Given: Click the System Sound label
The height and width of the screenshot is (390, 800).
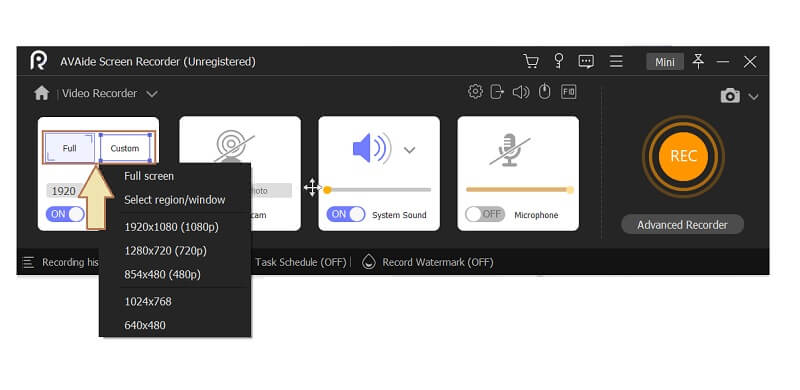Looking at the screenshot, I should point(399,215).
